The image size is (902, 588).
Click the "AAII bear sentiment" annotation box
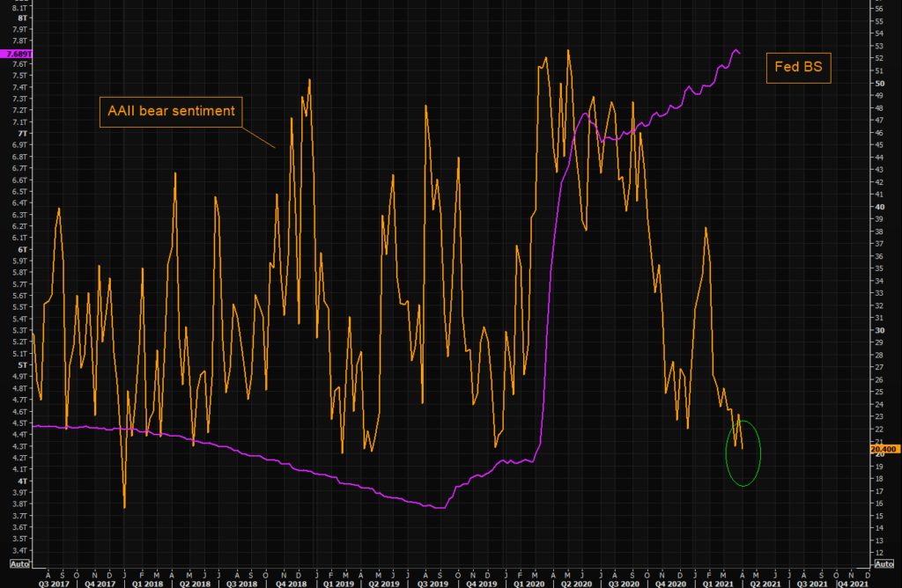(x=171, y=112)
